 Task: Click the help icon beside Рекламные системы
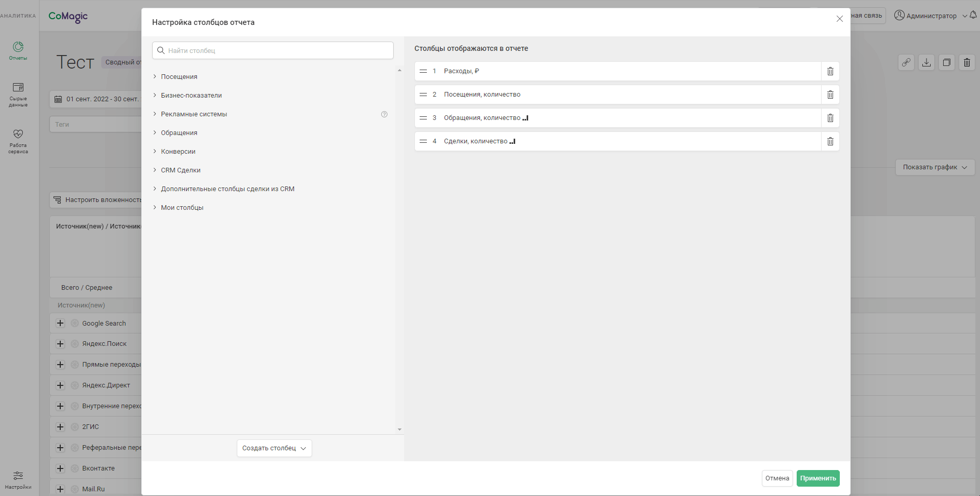[384, 114]
